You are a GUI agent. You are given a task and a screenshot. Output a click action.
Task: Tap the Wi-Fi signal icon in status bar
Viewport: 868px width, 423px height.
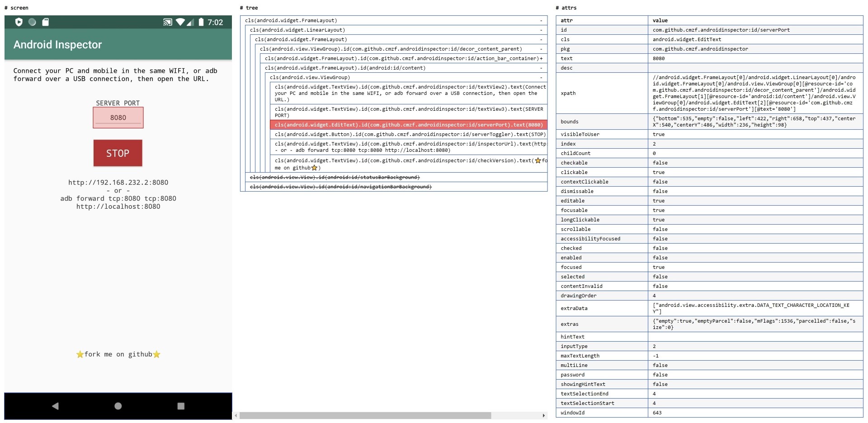[180, 22]
